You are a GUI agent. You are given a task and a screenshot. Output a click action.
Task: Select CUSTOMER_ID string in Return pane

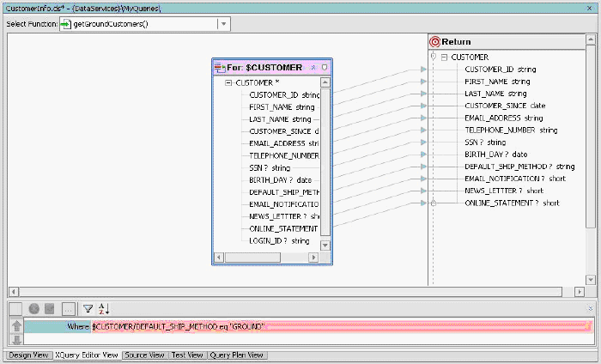pyautogui.click(x=501, y=70)
